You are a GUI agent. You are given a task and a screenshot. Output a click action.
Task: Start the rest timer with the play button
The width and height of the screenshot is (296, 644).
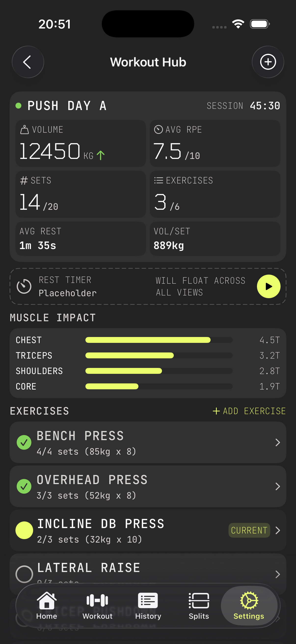tap(269, 286)
